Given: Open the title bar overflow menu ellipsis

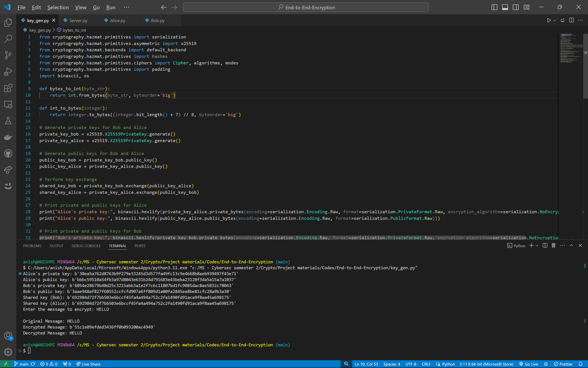Looking at the screenshot, I should (126, 7).
